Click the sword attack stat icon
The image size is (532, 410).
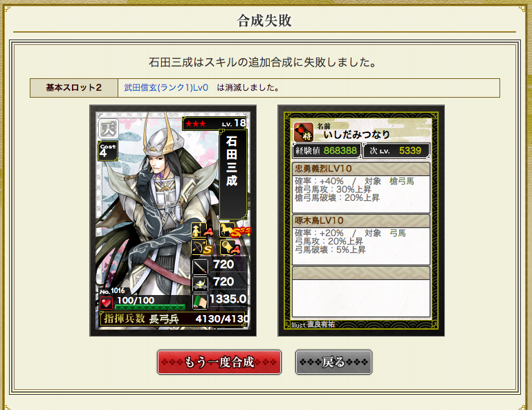pyautogui.click(x=200, y=267)
